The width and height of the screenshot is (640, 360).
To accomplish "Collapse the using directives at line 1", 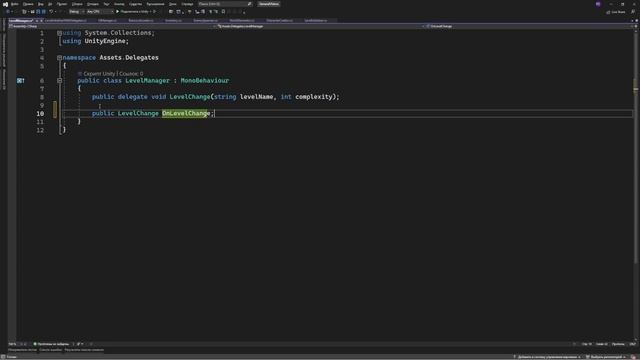I will coord(59,33).
